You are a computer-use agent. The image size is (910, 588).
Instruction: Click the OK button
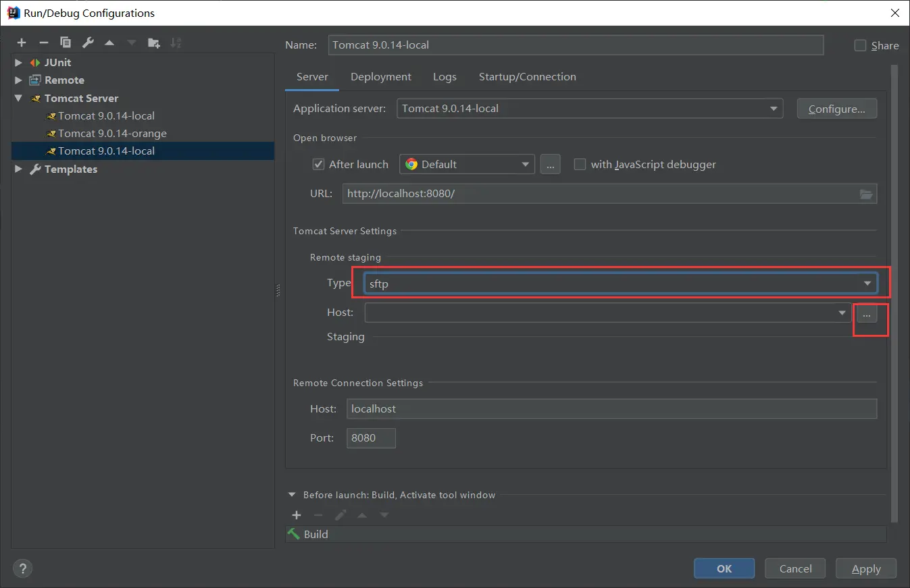(724, 568)
